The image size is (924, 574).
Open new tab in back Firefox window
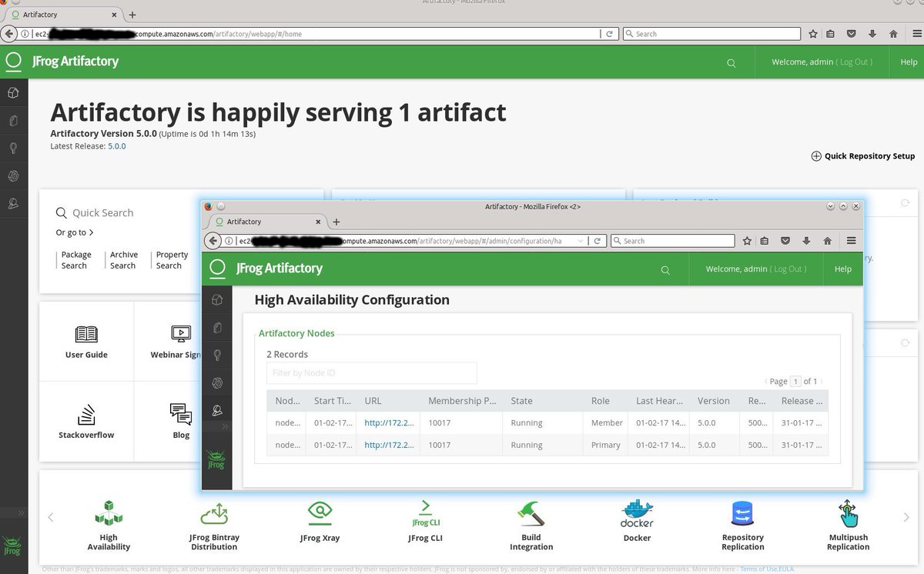132,15
